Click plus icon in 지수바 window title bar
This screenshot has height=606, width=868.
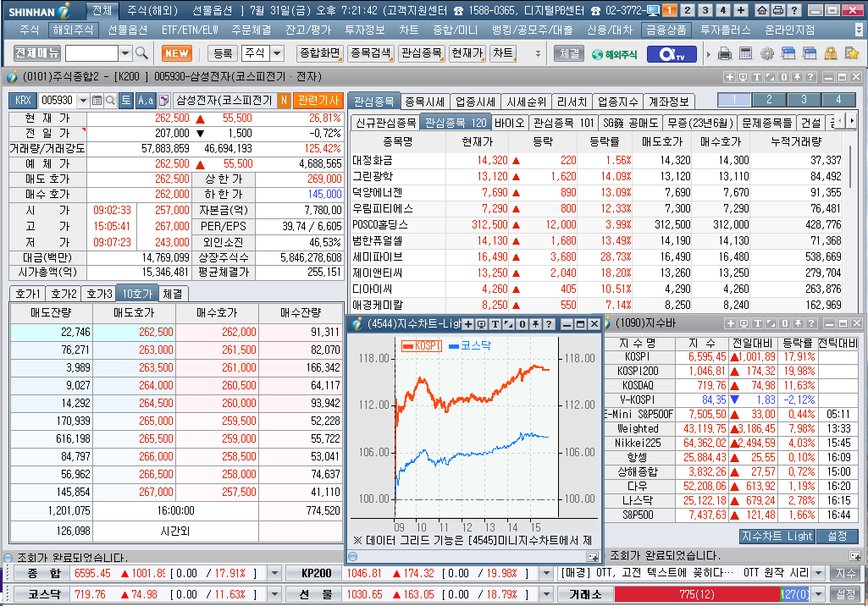click(731, 324)
